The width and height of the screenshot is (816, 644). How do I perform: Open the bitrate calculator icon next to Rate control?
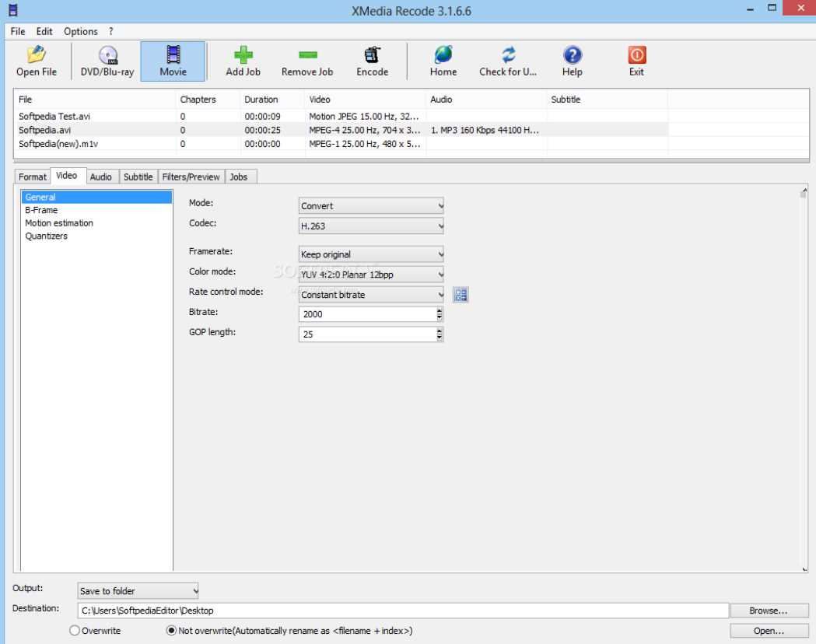point(461,295)
